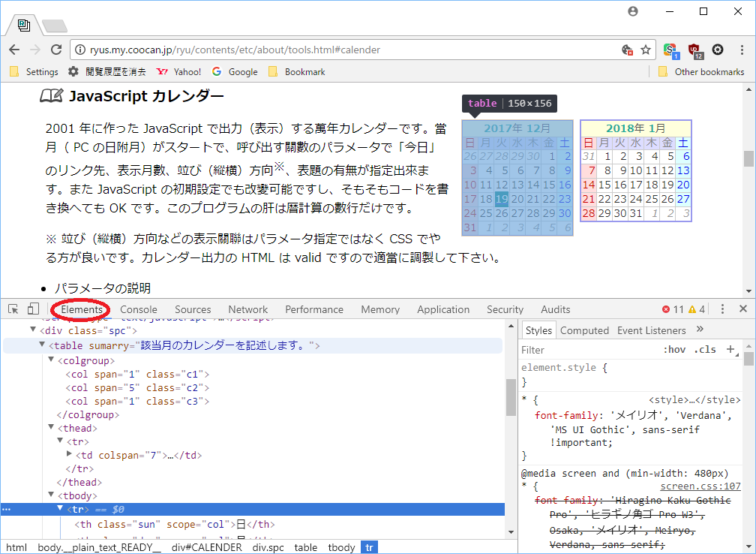Image resolution: width=756 pixels, height=554 pixels.
Task: Add new style rule with plus icon
Action: (x=730, y=349)
